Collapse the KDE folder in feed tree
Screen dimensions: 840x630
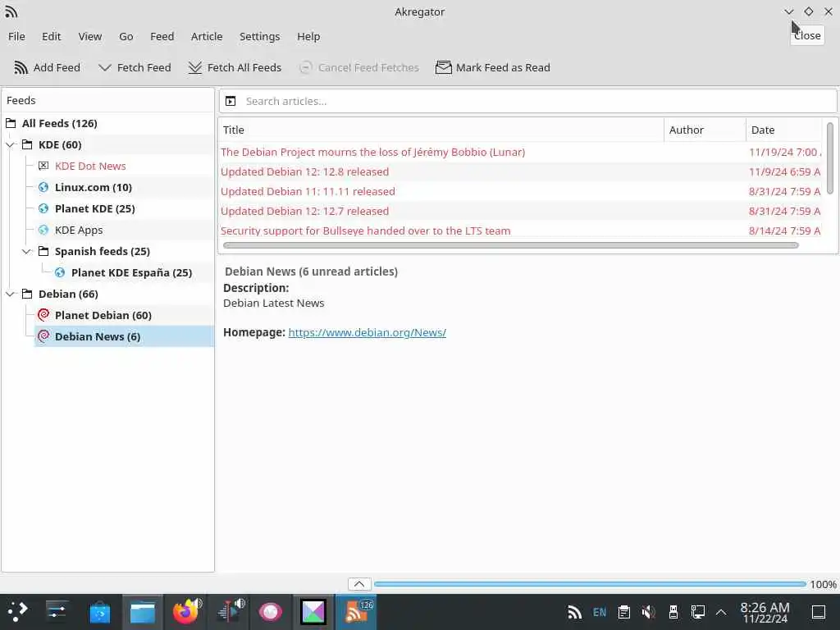(x=10, y=144)
